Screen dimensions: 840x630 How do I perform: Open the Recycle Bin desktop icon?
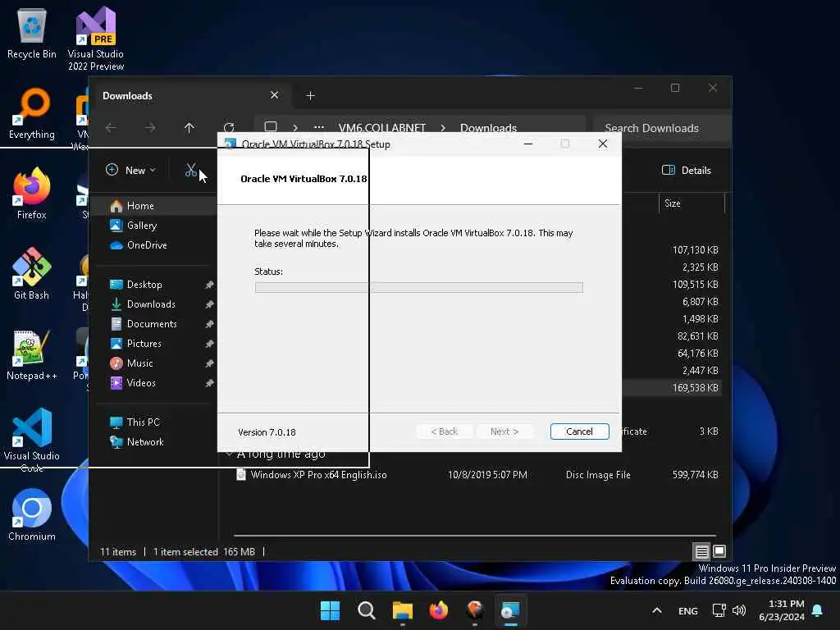pos(32,34)
